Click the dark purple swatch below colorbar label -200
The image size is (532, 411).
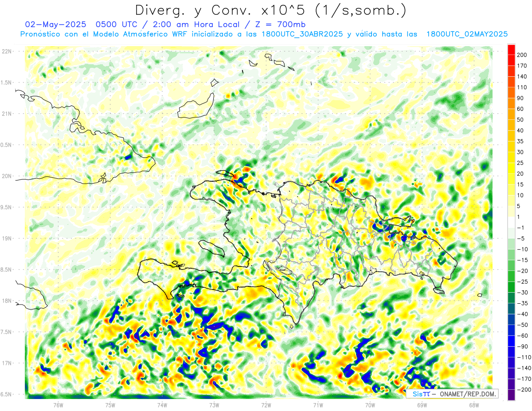point(511,395)
